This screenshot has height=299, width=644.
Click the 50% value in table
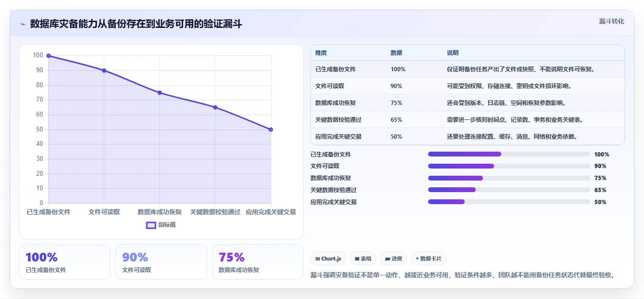(x=396, y=137)
